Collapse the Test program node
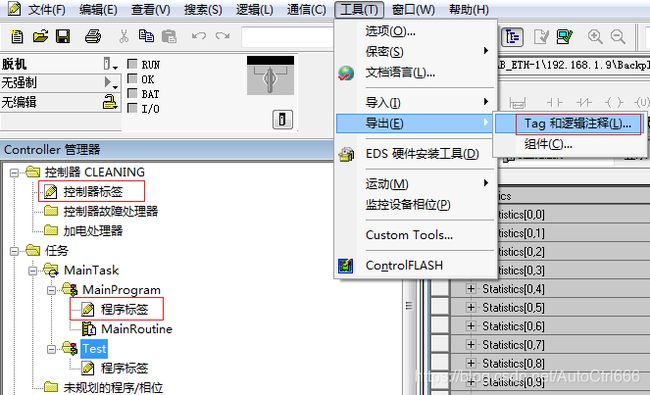650x395 pixels. point(51,349)
